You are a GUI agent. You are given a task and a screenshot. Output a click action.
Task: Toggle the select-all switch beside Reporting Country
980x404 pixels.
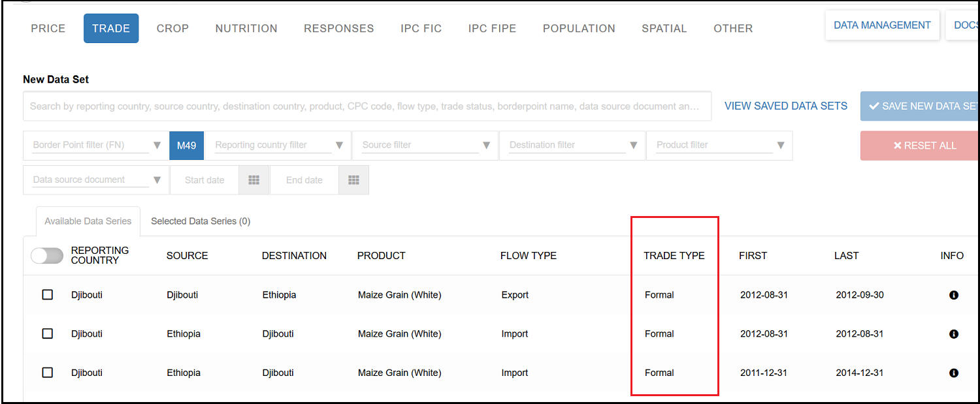[47, 256]
